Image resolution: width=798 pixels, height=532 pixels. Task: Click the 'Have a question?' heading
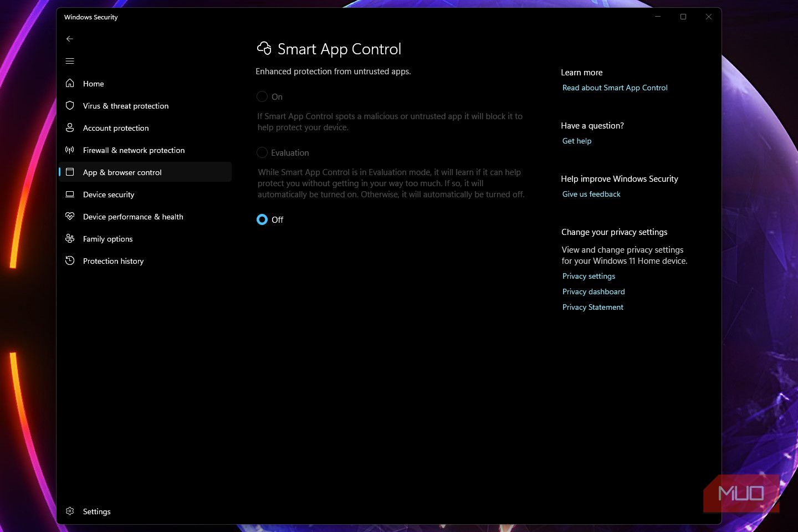(x=592, y=126)
